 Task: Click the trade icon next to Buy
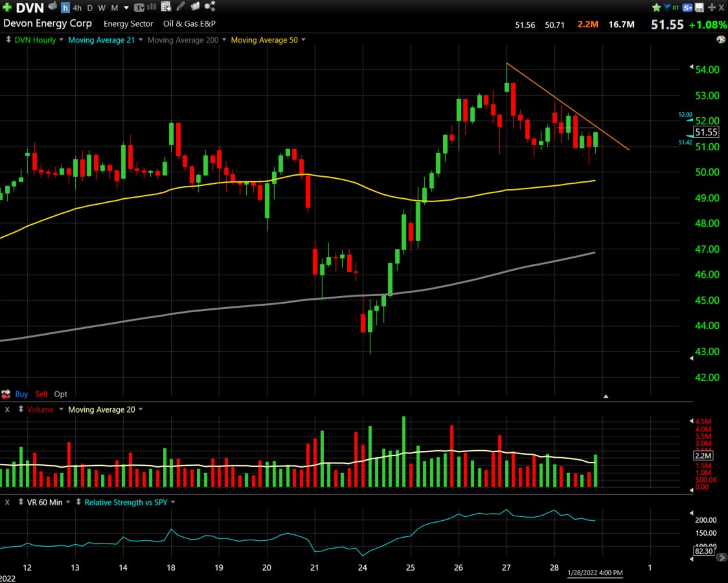coord(6,394)
